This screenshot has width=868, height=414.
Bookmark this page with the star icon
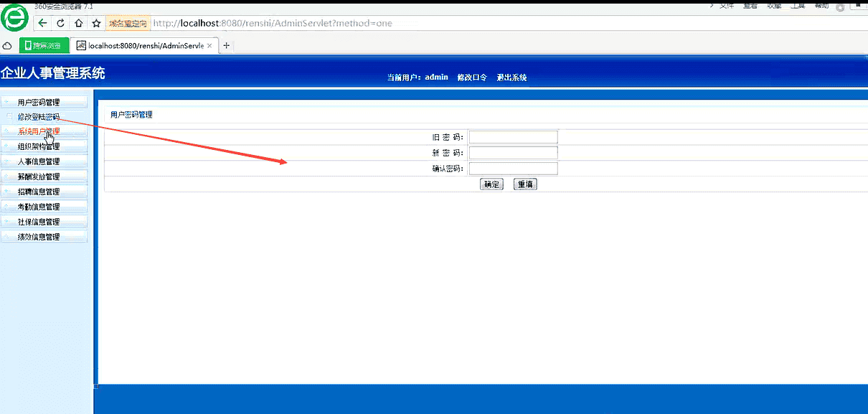pyautogui.click(x=96, y=23)
